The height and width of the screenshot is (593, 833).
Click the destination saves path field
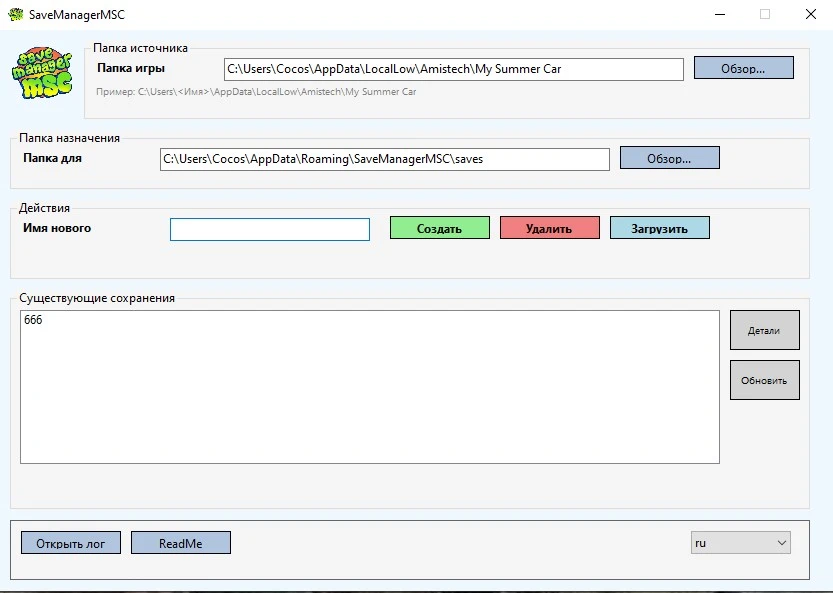385,159
